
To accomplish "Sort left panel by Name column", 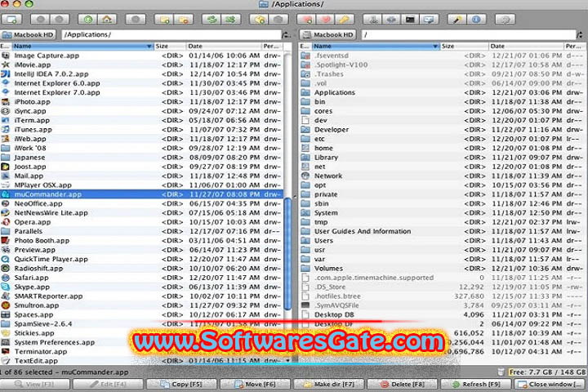I will [82, 46].
